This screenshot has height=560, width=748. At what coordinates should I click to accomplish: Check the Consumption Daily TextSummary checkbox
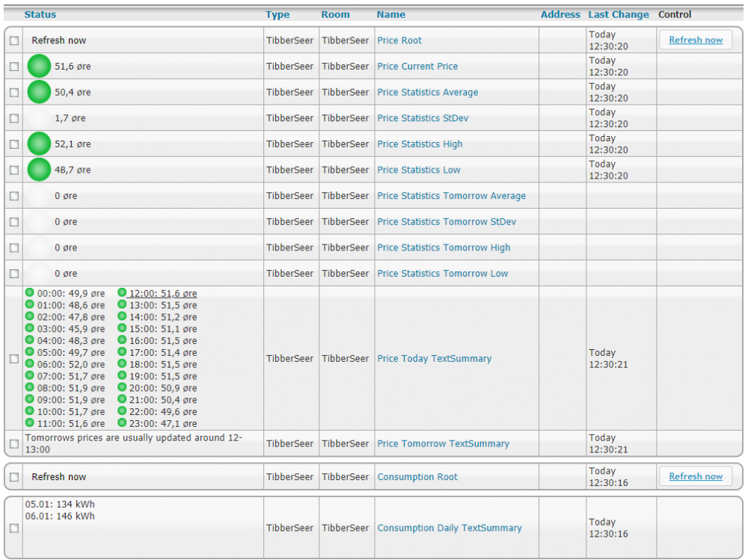click(x=14, y=528)
